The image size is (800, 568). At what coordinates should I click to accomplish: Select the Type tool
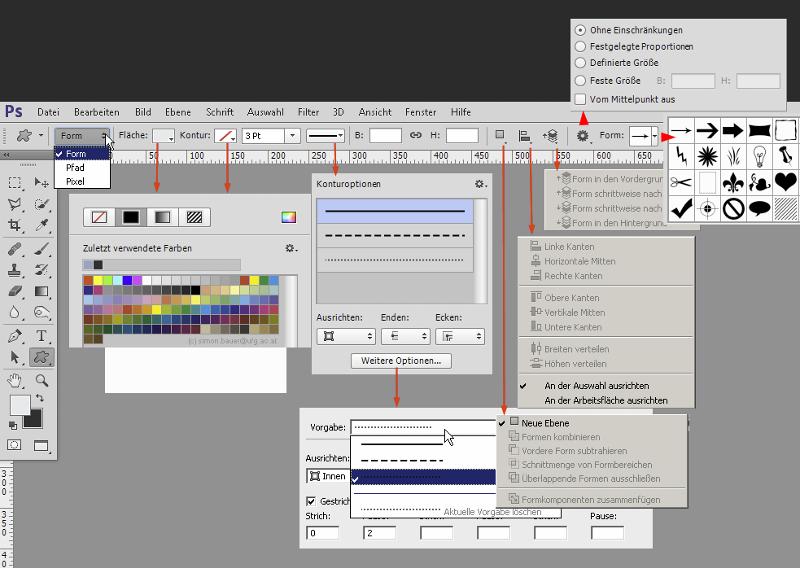point(42,336)
